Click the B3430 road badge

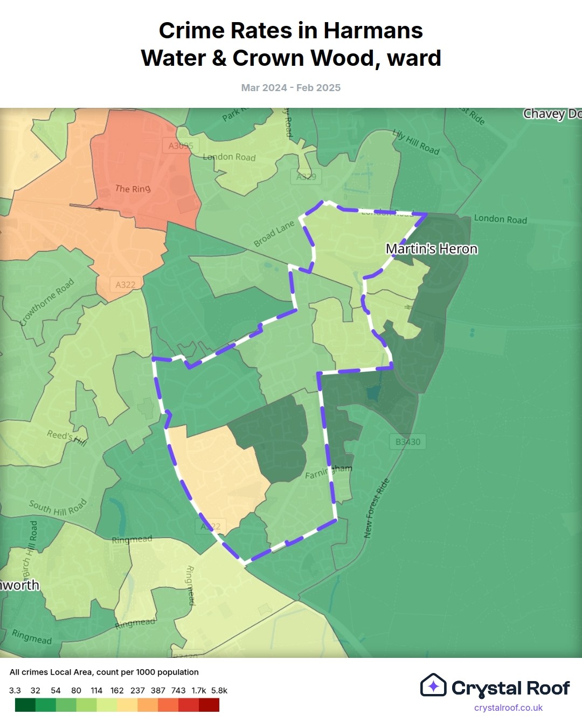point(408,442)
